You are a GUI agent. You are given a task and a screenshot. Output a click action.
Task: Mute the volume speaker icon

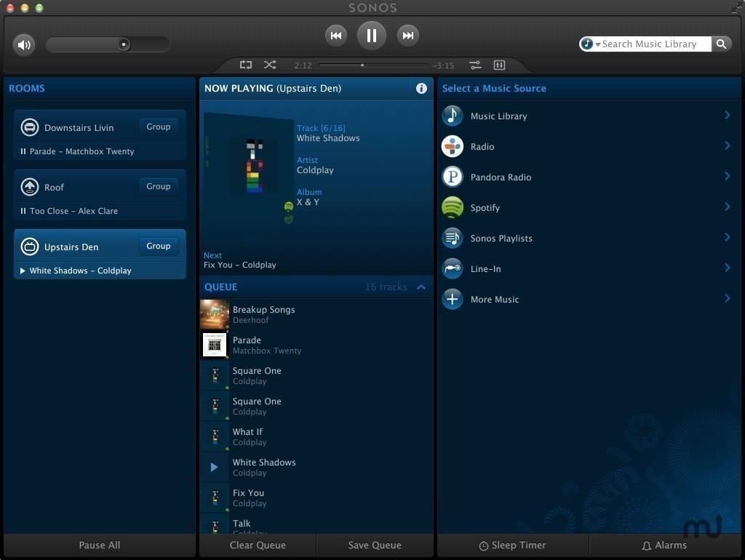coord(24,45)
